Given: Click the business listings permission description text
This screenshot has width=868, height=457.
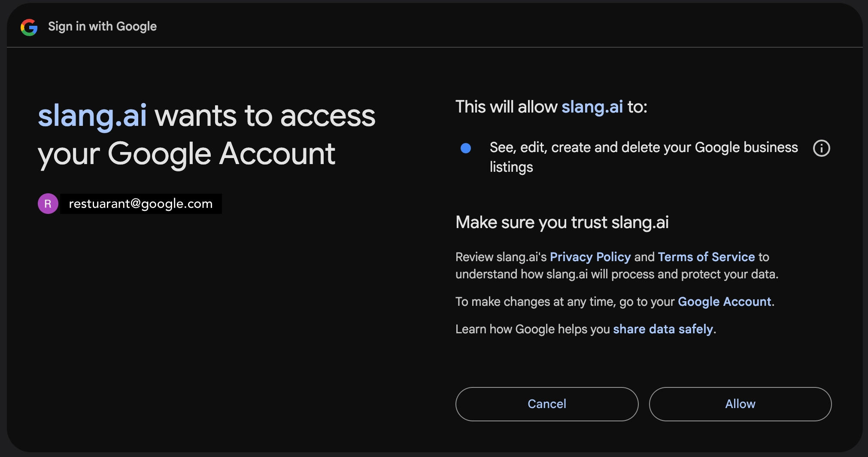Looking at the screenshot, I should point(643,157).
